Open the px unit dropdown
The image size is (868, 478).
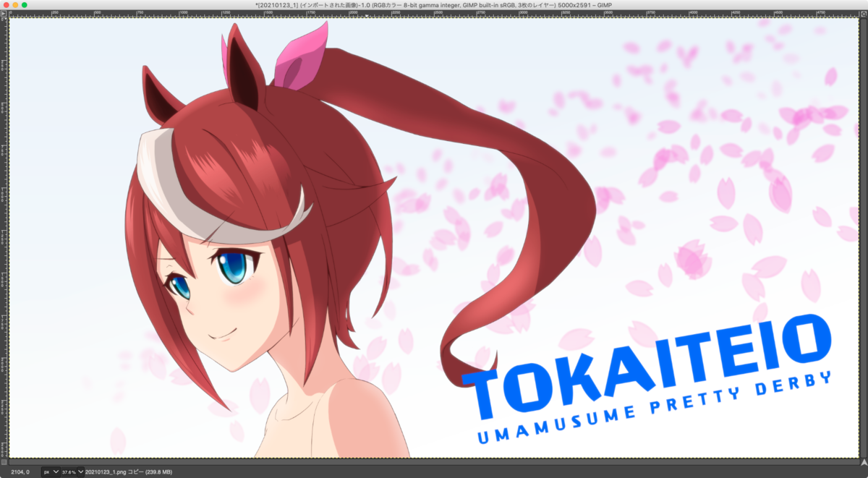pos(51,471)
